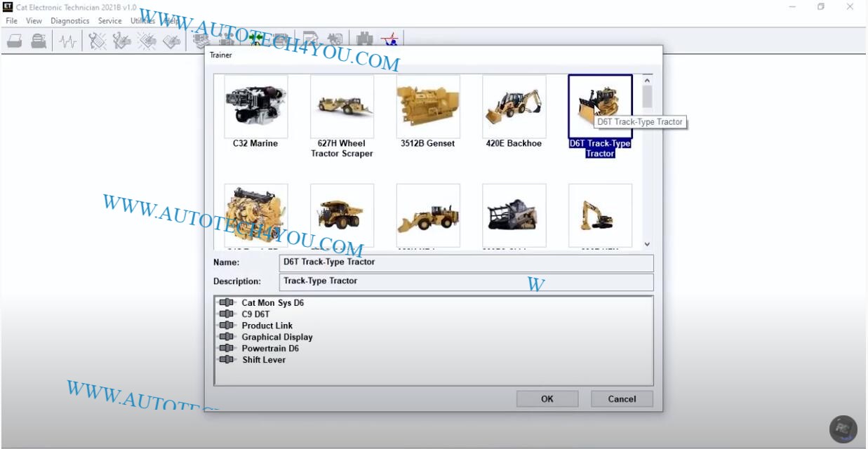The width and height of the screenshot is (868, 449).
Task: Click the C9 D6T ECM module icon
Action: pyautogui.click(x=226, y=314)
